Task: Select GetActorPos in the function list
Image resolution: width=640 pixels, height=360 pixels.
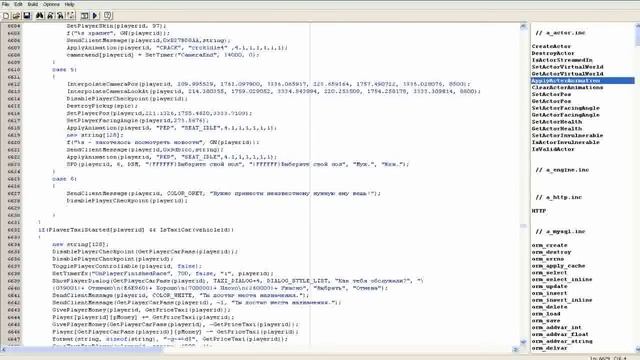Action: [551, 101]
